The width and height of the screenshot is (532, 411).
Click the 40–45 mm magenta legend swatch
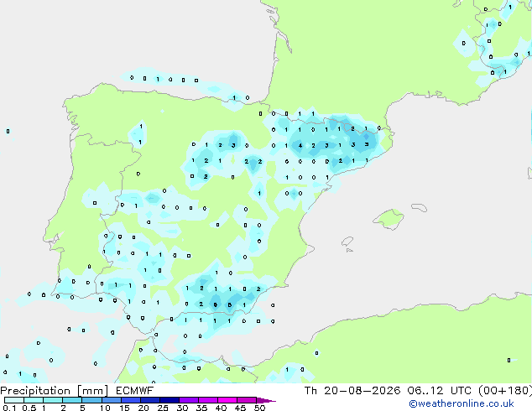point(227,400)
